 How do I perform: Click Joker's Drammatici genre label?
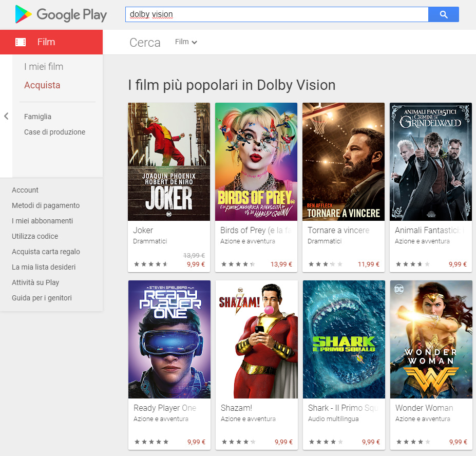(x=150, y=241)
